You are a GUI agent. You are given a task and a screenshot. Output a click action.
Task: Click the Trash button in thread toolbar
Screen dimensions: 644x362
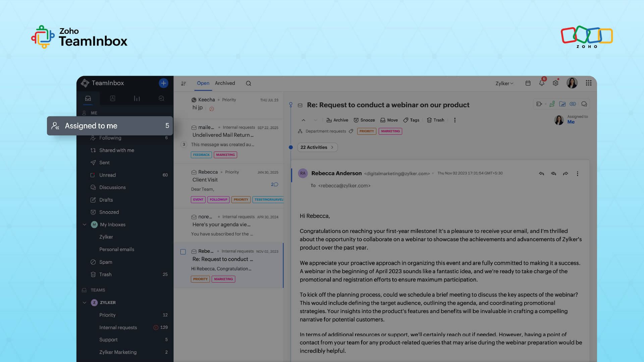[435, 120]
